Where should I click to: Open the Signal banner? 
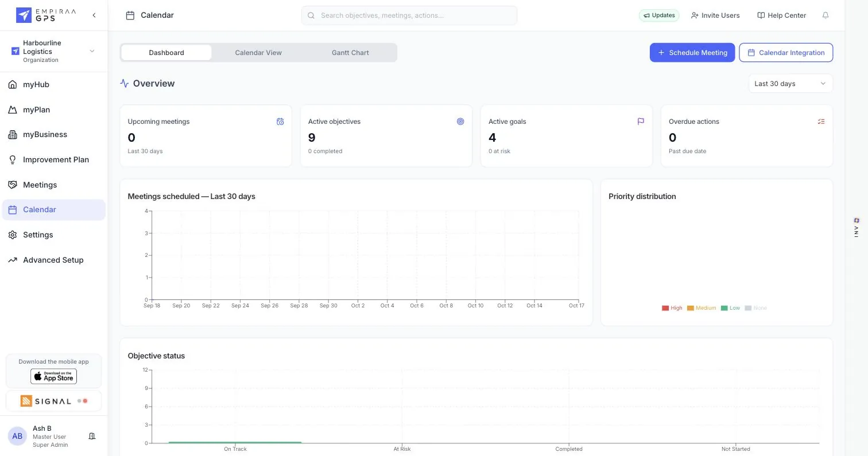(53, 401)
